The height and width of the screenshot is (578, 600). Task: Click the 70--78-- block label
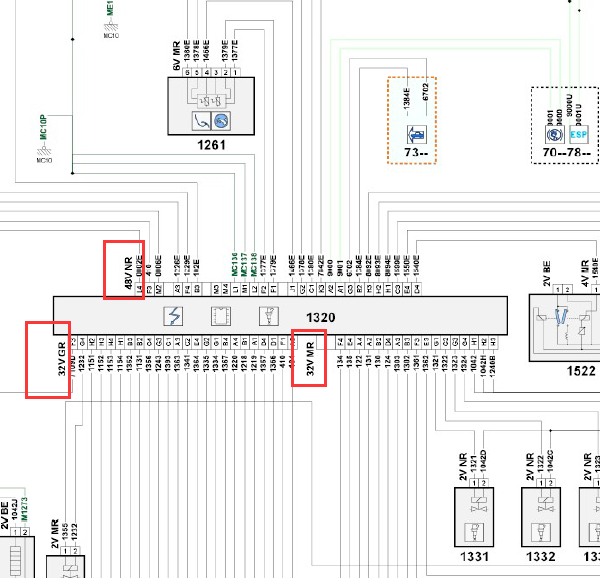pyautogui.click(x=567, y=153)
